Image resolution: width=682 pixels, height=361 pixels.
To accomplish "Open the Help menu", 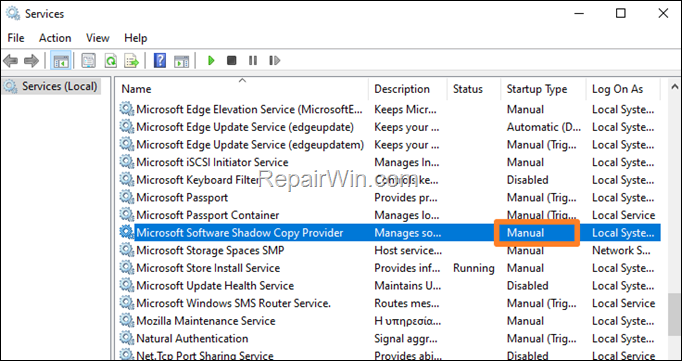I will coord(136,38).
